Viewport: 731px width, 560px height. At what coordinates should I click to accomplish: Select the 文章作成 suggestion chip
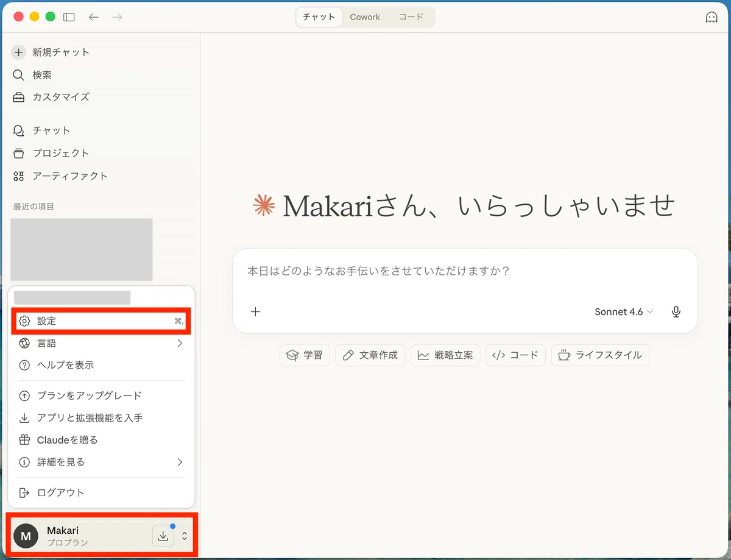click(370, 355)
